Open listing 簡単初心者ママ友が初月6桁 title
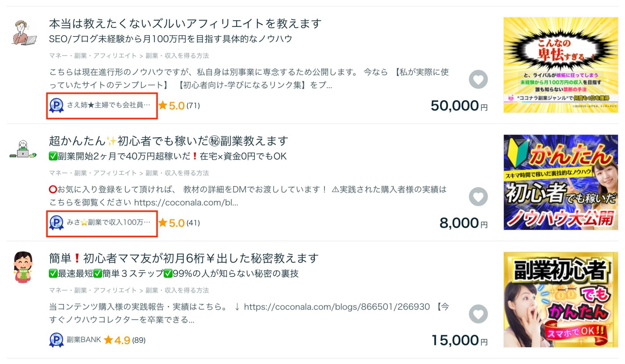The height and width of the screenshot is (364, 625). (184, 258)
